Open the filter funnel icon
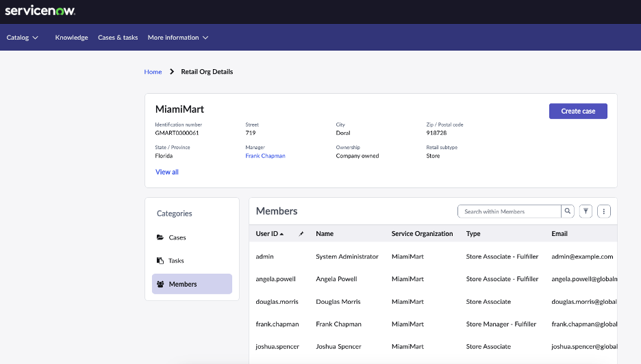 coord(586,211)
